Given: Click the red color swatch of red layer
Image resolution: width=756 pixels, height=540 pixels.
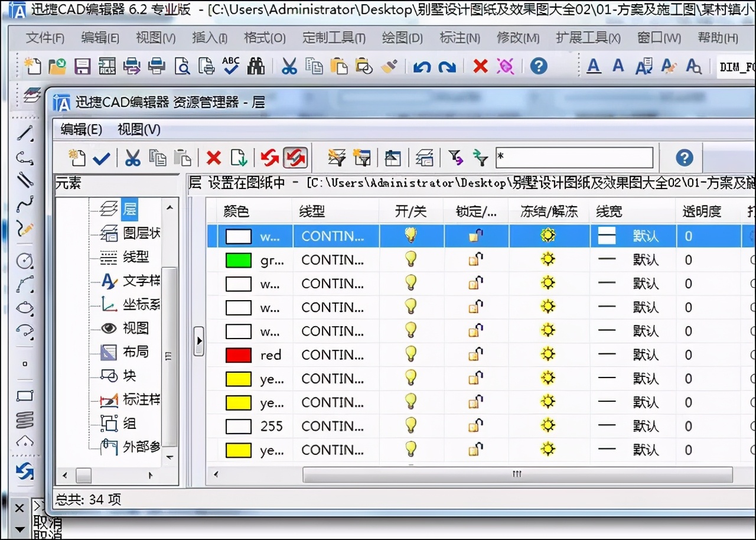Looking at the screenshot, I should click(239, 355).
